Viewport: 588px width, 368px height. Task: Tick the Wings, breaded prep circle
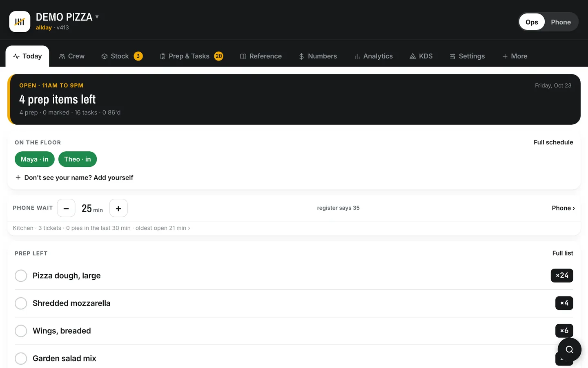[x=21, y=331]
